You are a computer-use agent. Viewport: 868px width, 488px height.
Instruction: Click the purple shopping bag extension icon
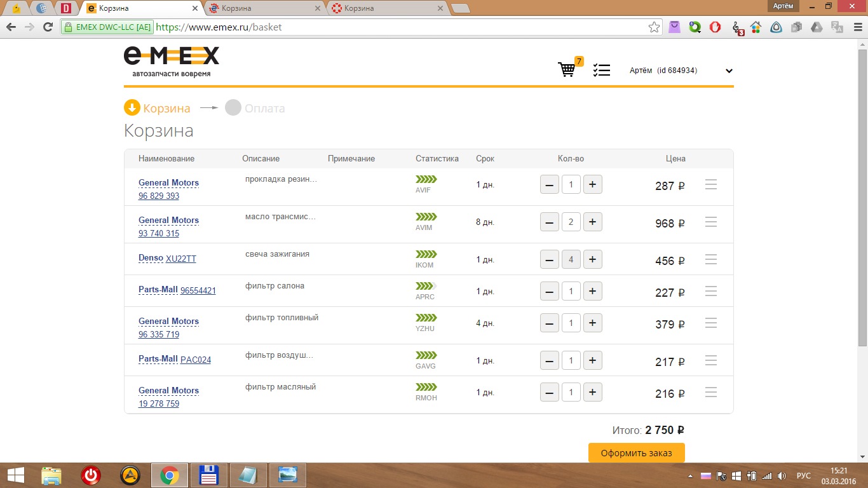(674, 27)
